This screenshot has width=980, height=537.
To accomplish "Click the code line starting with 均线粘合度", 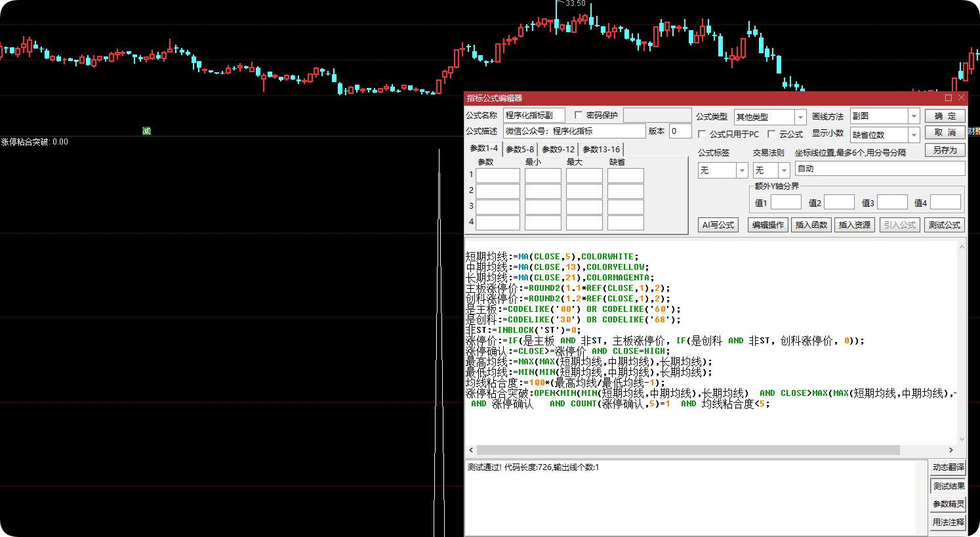I will (x=565, y=383).
